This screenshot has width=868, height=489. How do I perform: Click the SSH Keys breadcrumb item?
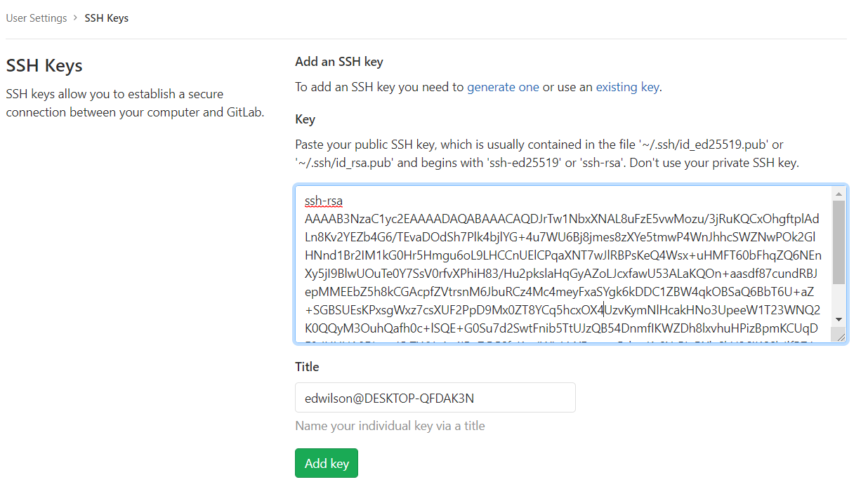tap(107, 18)
